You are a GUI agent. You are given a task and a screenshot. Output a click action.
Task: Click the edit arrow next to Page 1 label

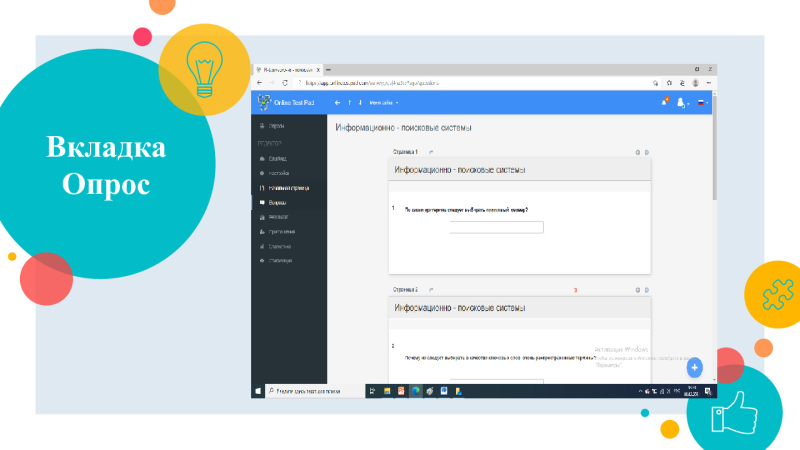point(431,152)
